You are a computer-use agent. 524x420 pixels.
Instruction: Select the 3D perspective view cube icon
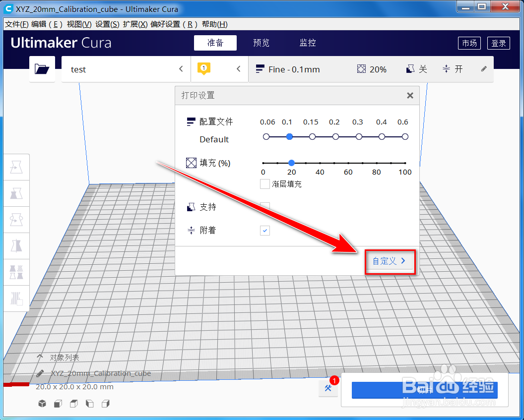pyautogui.click(x=42, y=404)
